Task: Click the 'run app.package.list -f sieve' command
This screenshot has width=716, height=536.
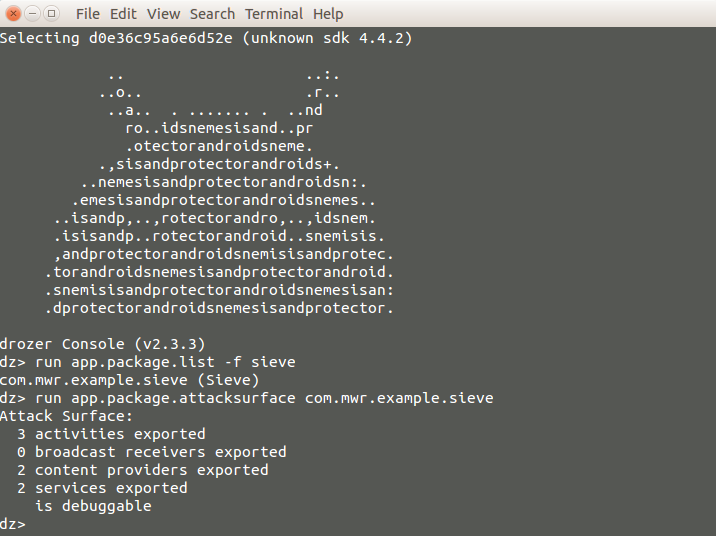Action: point(165,362)
